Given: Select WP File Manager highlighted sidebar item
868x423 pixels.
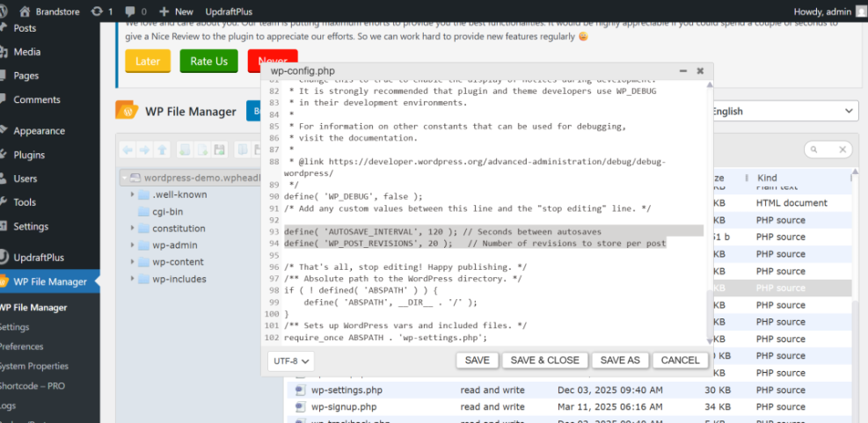Looking at the screenshot, I should tap(50, 281).
